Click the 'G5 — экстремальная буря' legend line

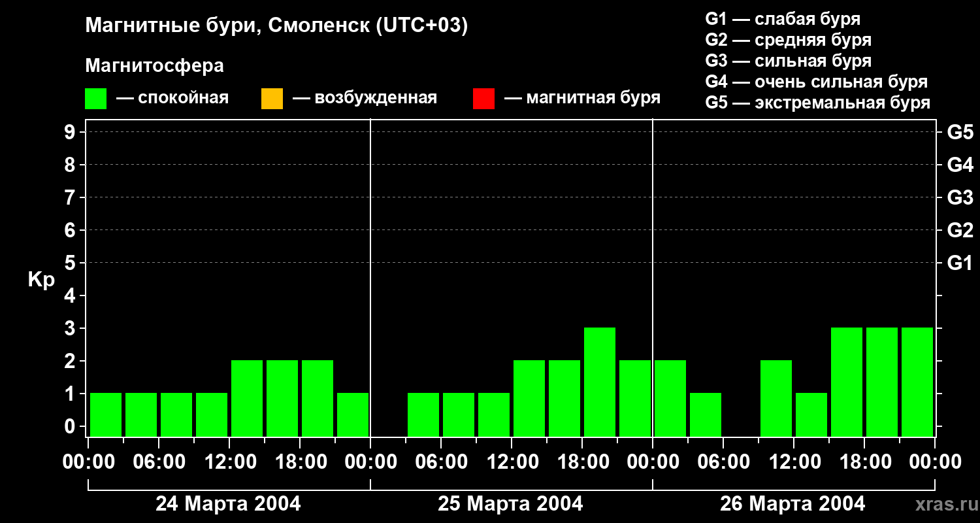[x=818, y=103]
